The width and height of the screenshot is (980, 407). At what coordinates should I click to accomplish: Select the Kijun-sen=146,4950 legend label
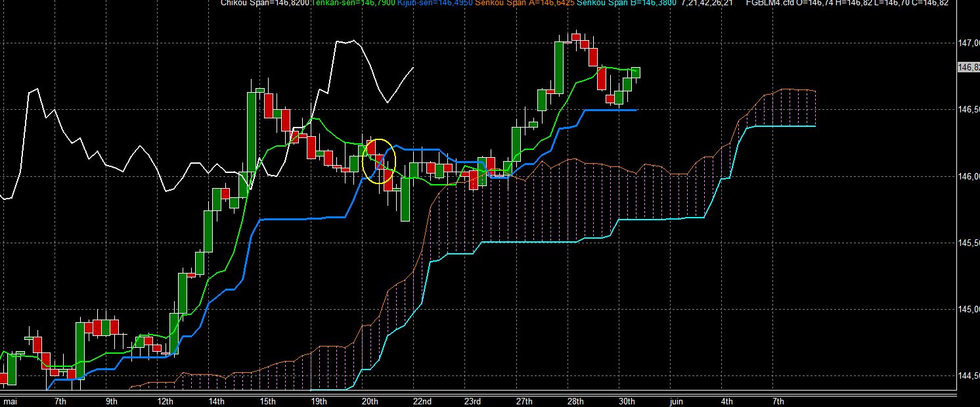[x=435, y=3]
